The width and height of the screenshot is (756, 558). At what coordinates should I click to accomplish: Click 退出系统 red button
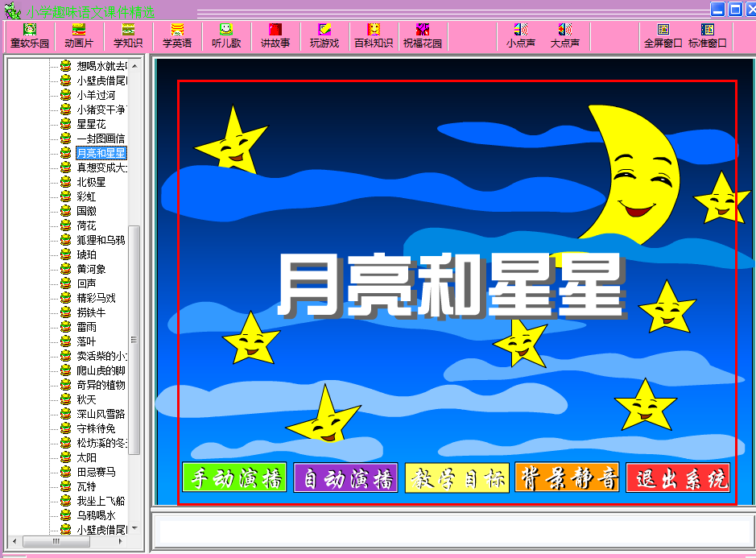click(678, 477)
